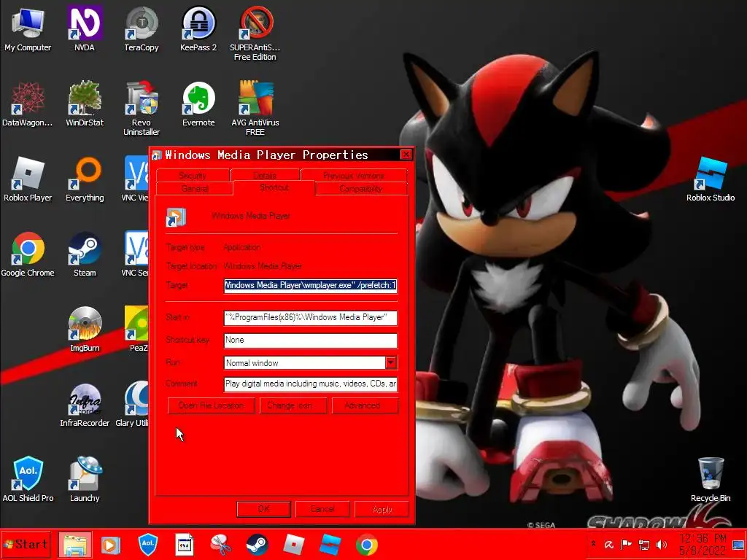Open the Action Center flag tray icon

tap(627, 545)
